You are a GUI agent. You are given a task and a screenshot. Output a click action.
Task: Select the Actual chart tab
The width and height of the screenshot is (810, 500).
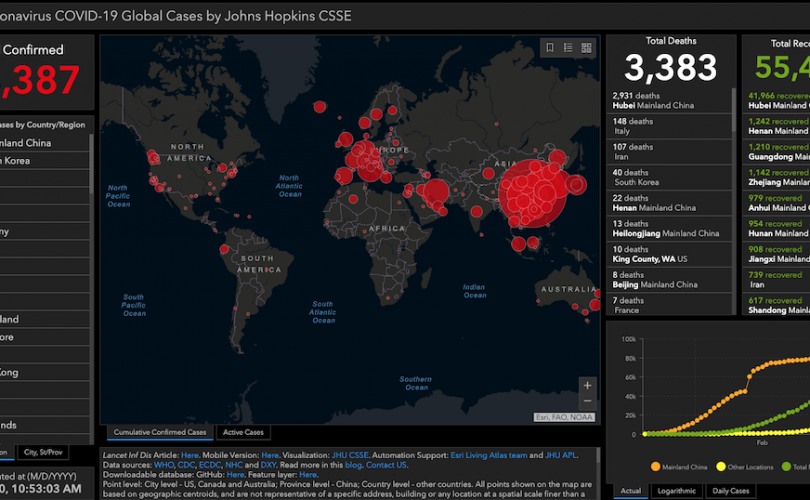pyautogui.click(x=630, y=491)
